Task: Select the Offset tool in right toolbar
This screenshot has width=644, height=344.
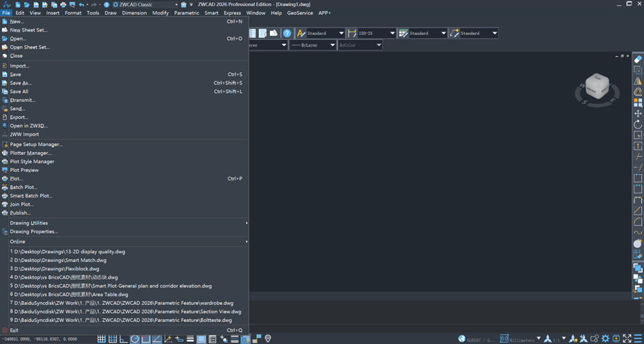Action: click(x=638, y=92)
